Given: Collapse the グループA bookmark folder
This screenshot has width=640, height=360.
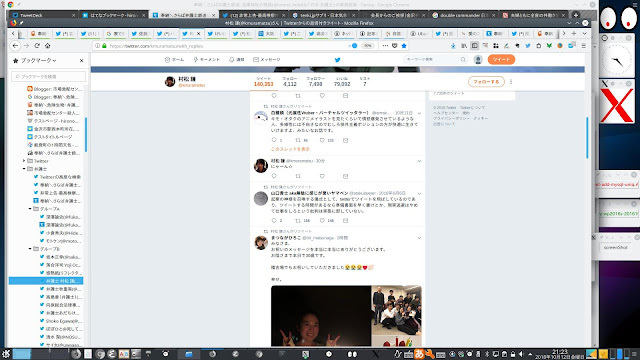Looking at the screenshot, I should point(30,209).
